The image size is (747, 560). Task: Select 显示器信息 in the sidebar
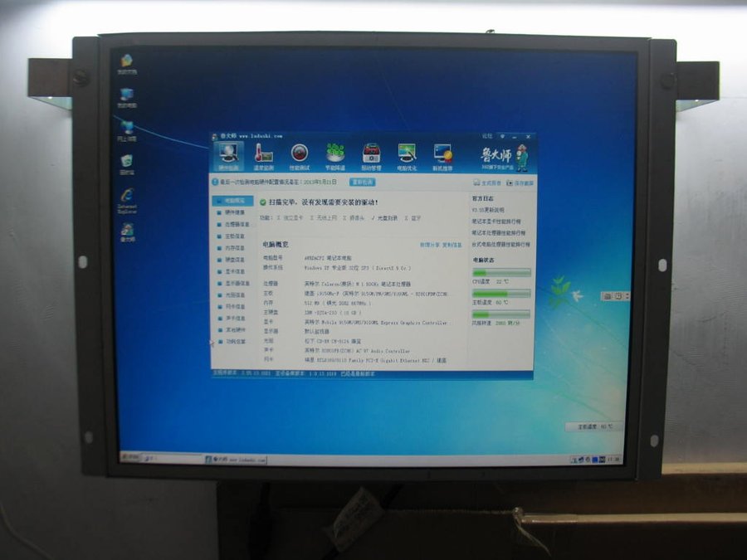pos(233,284)
